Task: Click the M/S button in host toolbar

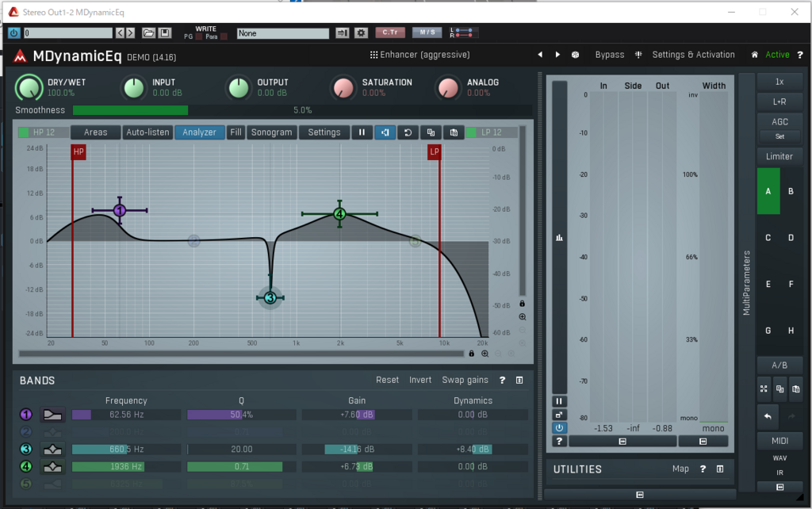Action: [x=427, y=32]
